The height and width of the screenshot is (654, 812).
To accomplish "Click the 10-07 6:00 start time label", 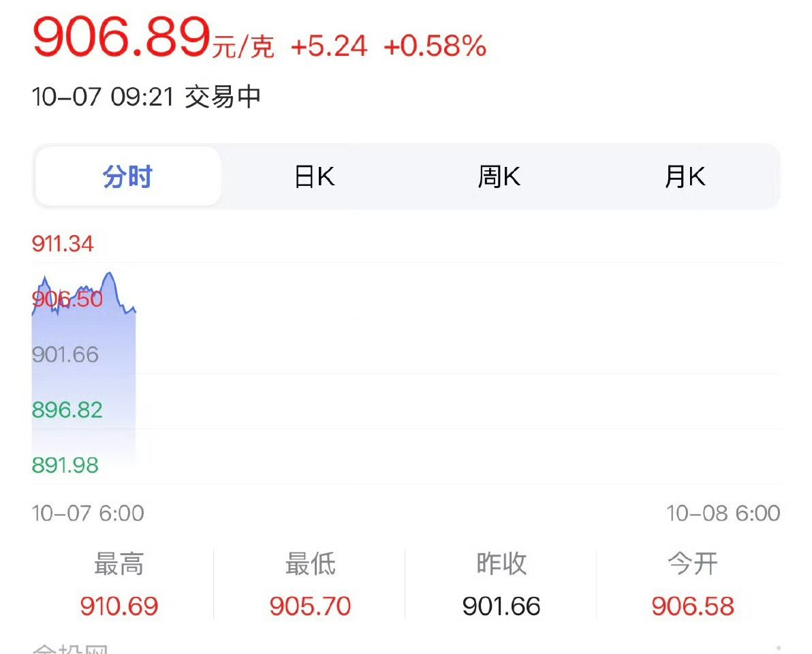I will pyautogui.click(x=88, y=513).
